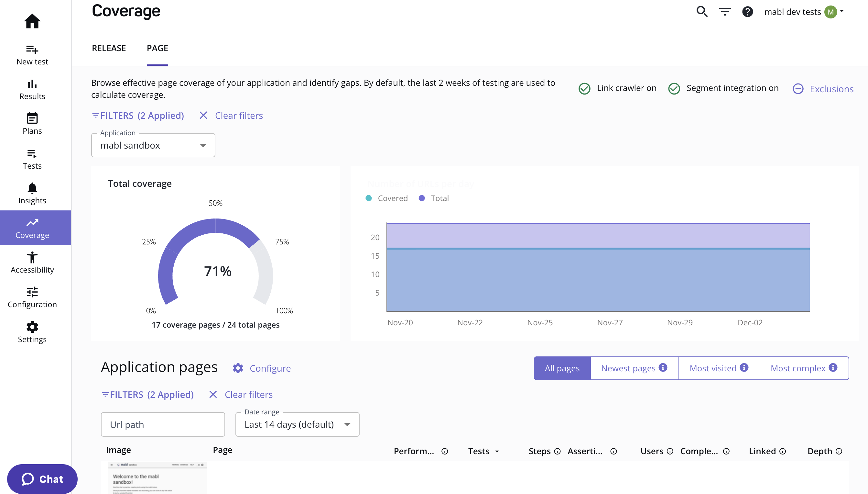The image size is (868, 494).
Task: Click the Page column header
Action: tap(222, 450)
